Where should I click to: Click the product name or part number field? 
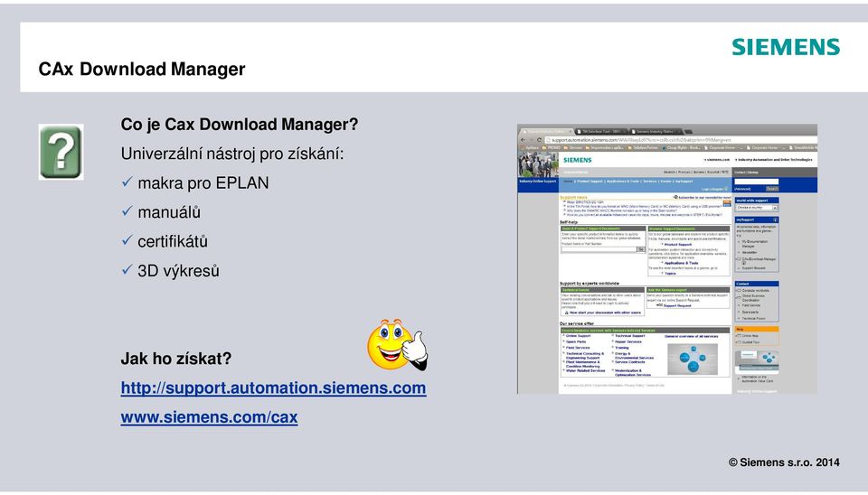tap(599, 249)
